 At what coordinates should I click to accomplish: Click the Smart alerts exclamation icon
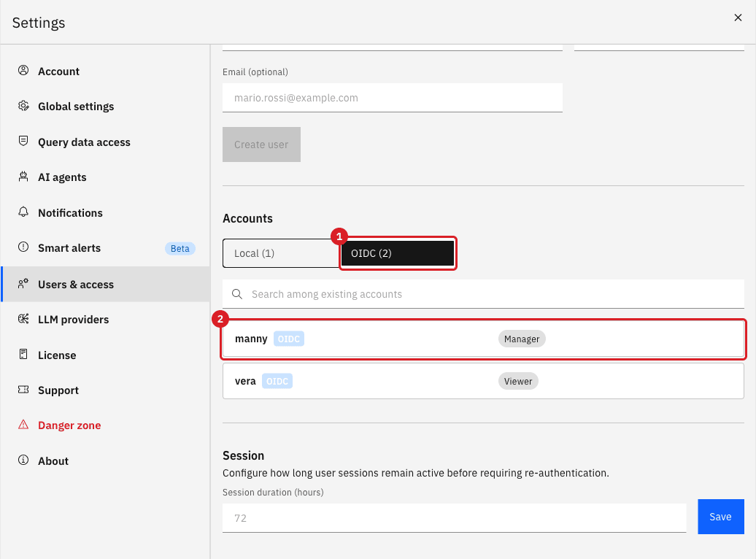point(23,247)
